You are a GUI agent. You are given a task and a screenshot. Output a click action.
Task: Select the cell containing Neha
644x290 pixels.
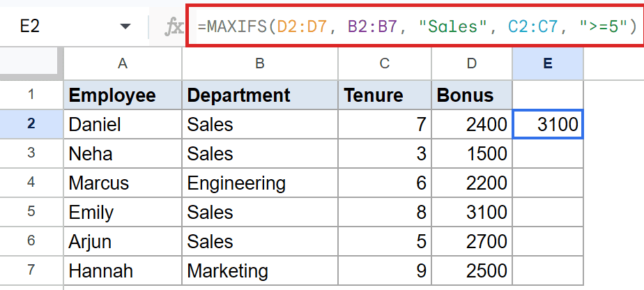[123, 153]
